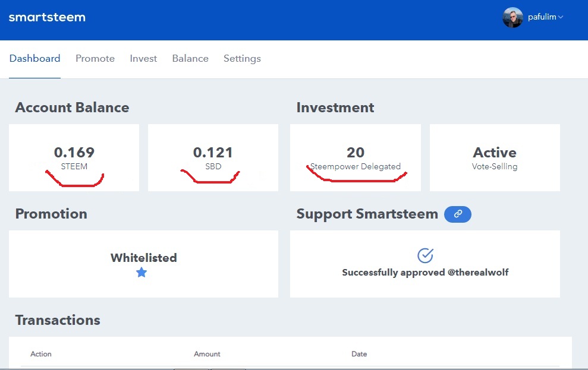Go to the Balance tab
The width and height of the screenshot is (588, 370).
coord(190,58)
